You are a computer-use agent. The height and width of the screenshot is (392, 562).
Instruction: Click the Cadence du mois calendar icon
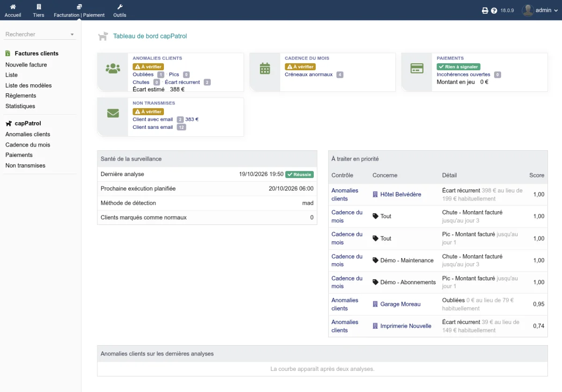click(x=265, y=68)
